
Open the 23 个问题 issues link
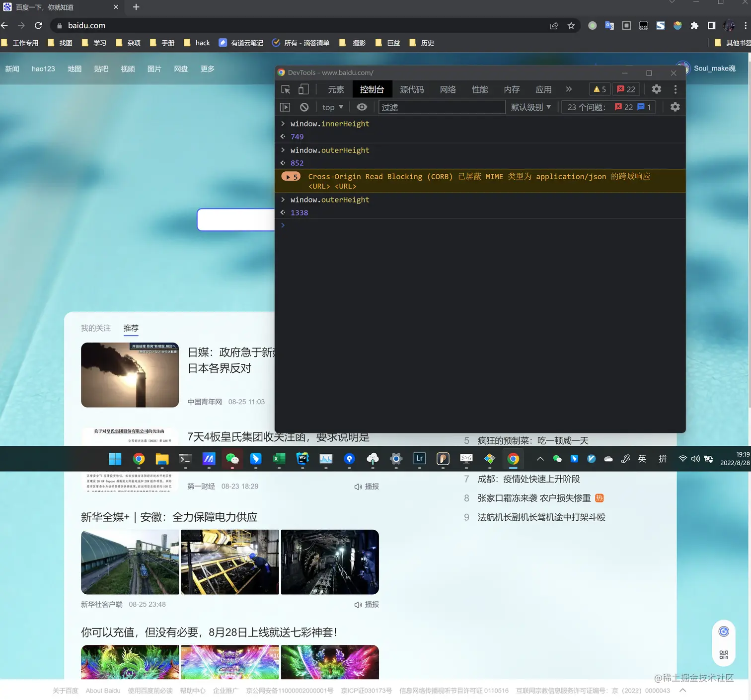pos(609,107)
